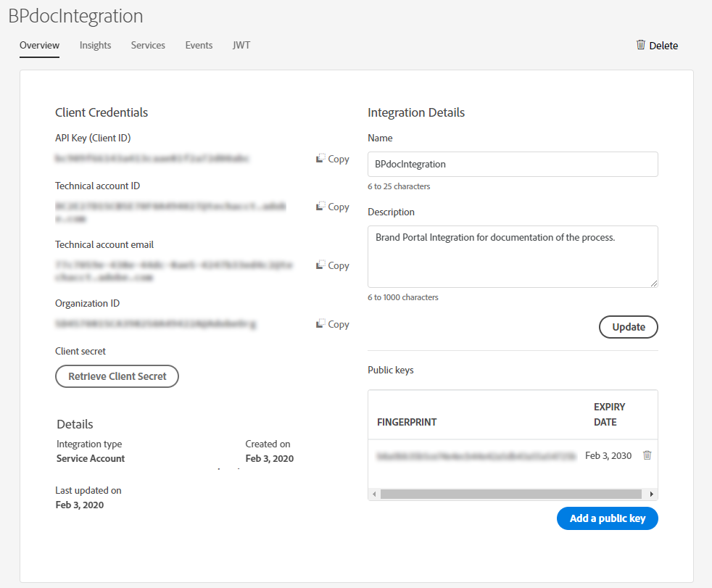This screenshot has height=588, width=712.
Task: Click Add a public key
Action: (x=607, y=518)
